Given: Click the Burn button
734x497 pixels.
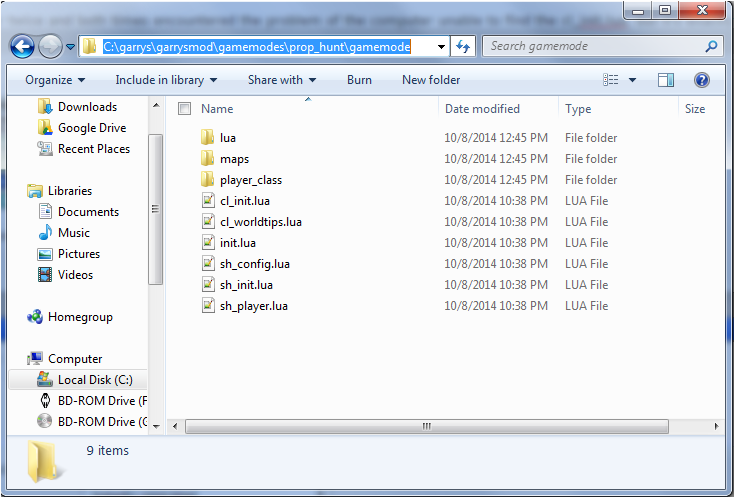Looking at the screenshot, I should [359, 80].
